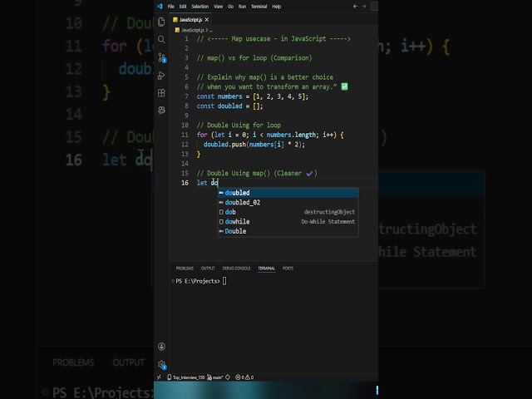532x399 pixels.
Task: Choose the 'dowhile' Do-While Statement suggestion
Action: (x=288, y=222)
